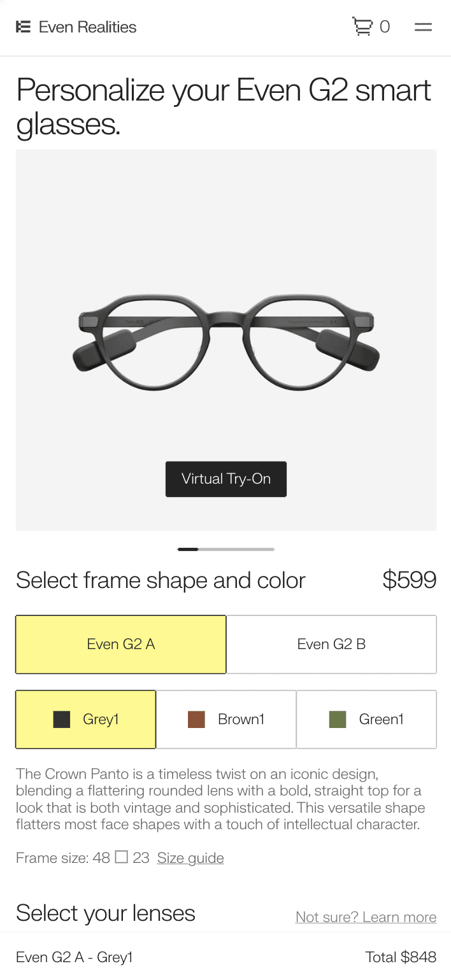Choose the Brown1 frame color
Viewport: 451px width, 980px height.
[226, 719]
